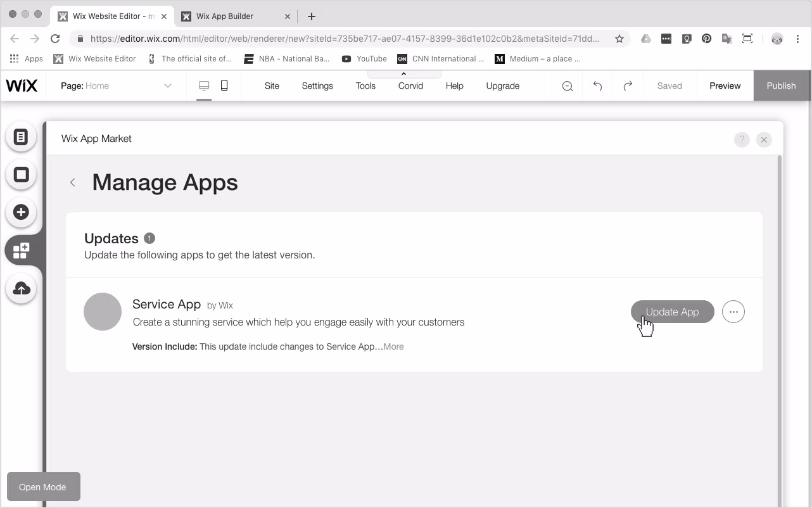
Task: Click the Updates count badge
Action: (x=149, y=238)
